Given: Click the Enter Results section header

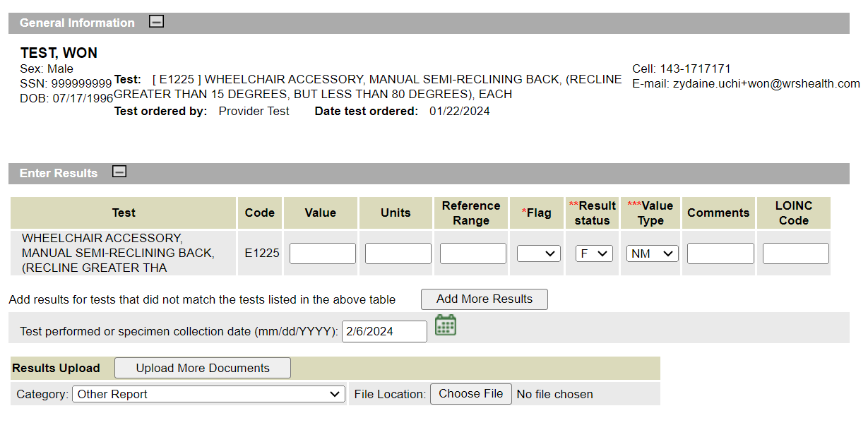Looking at the screenshot, I should [59, 173].
